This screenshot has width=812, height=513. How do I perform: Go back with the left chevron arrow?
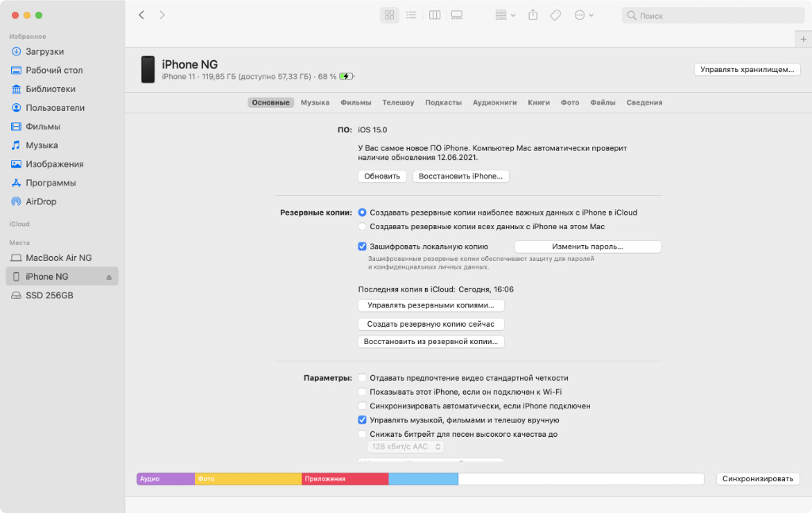tap(141, 15)
